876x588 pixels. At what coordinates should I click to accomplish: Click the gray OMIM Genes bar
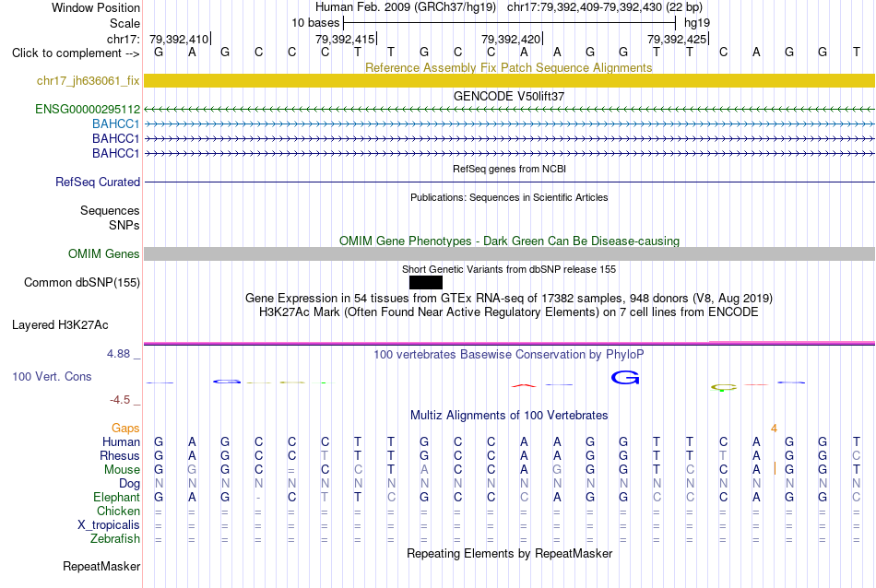(509, 254)
